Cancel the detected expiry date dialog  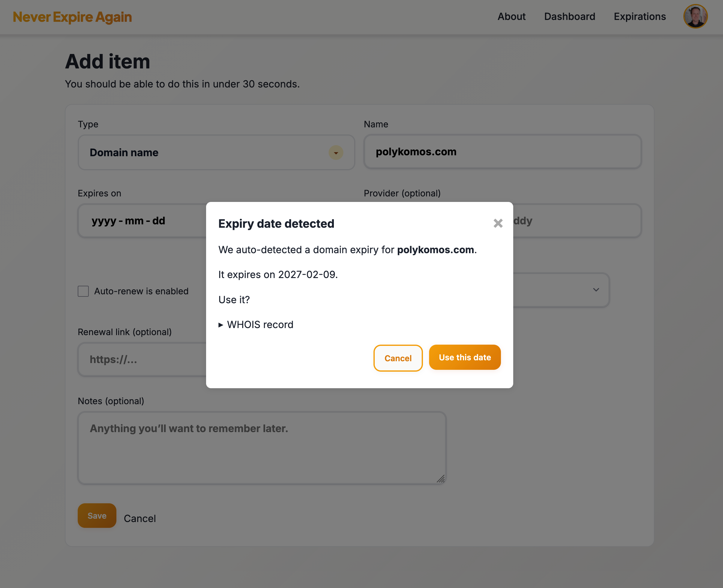click(x=398, y=358)
